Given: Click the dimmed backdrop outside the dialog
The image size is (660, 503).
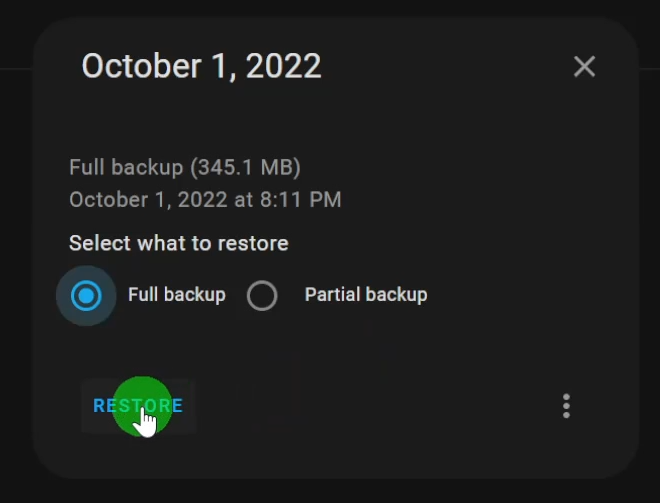Looking at the screenshot, I should [17, 253].
